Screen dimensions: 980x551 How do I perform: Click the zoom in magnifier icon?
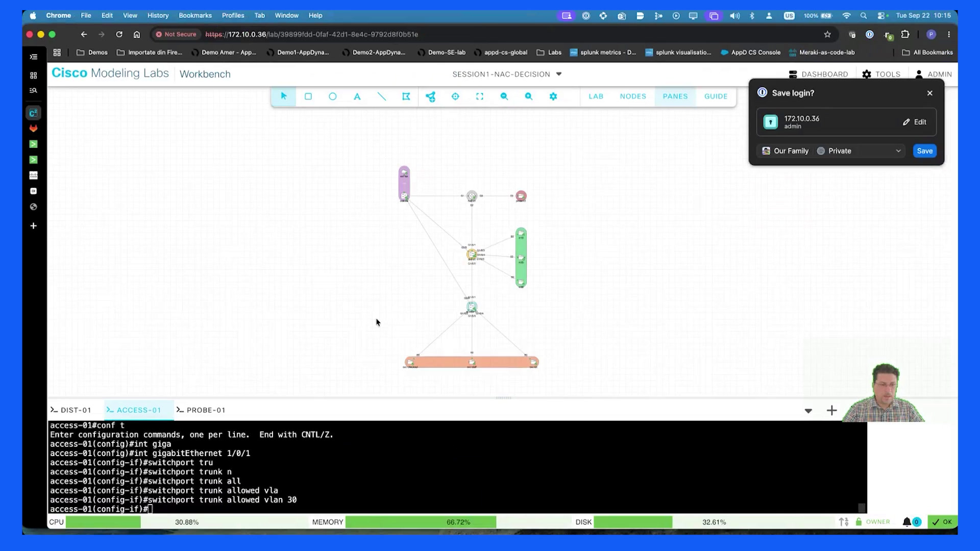point(529,96)
